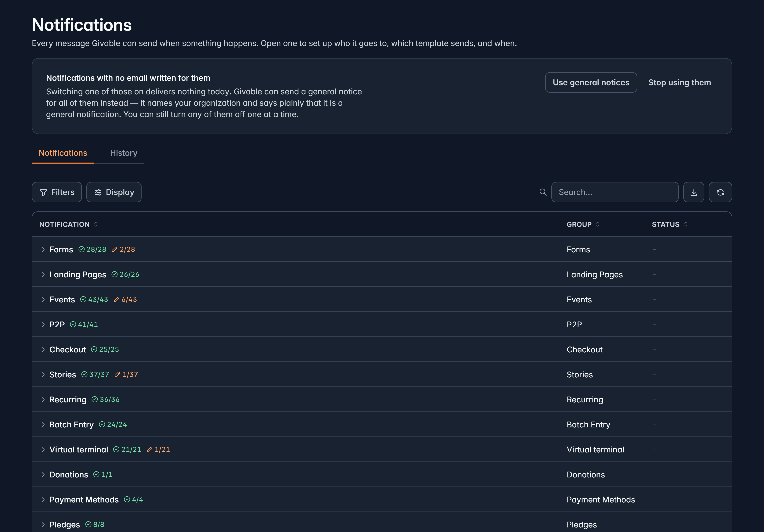Click the Virtual terminal 1/21 pencil badge

coord(158,449)
